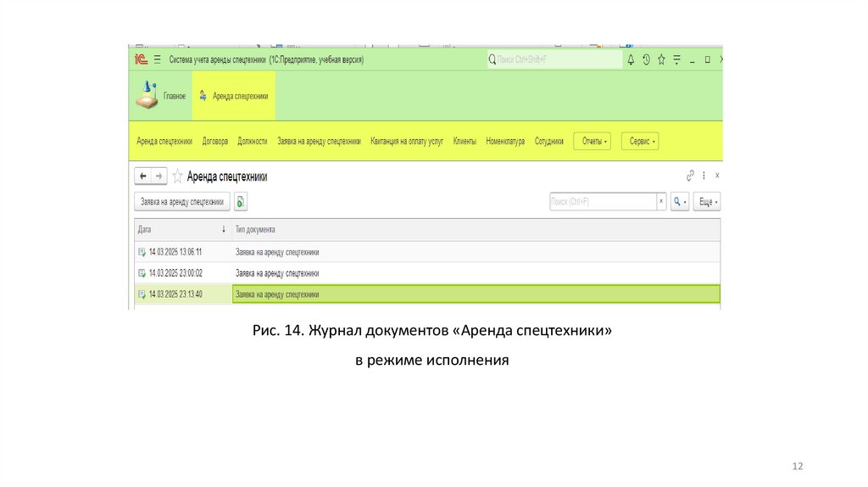
Task: Click document type cell in 13:06:11 row
Action: click(476, 252)
